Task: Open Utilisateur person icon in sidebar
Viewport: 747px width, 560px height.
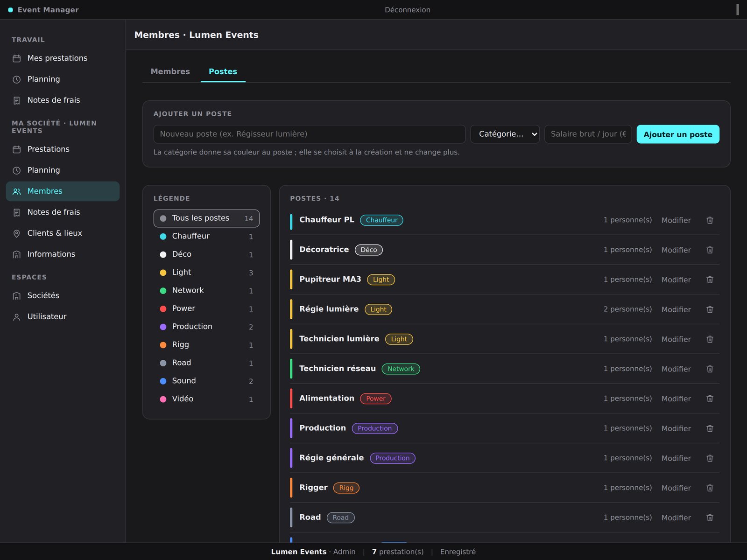Action: point(17,317)
